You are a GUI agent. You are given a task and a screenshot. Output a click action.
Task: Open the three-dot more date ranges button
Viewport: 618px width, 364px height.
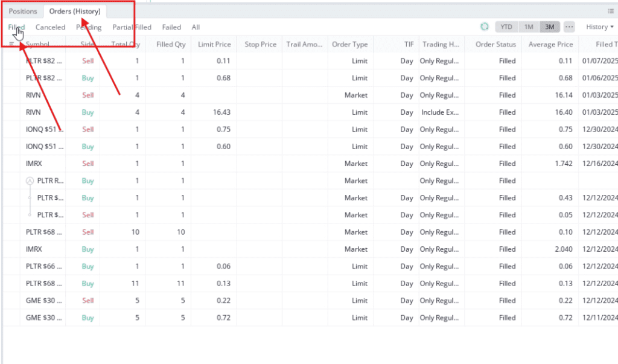[569, 27]
